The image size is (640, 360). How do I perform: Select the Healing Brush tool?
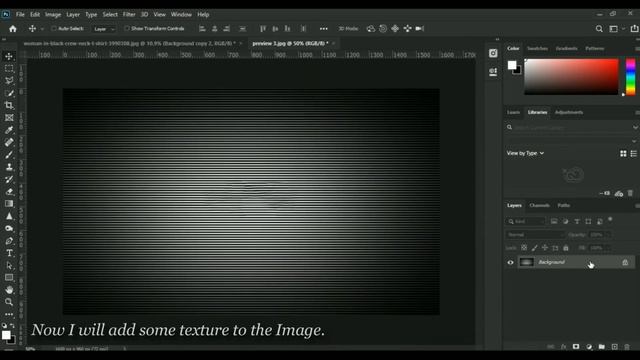(x=9, y=142)
